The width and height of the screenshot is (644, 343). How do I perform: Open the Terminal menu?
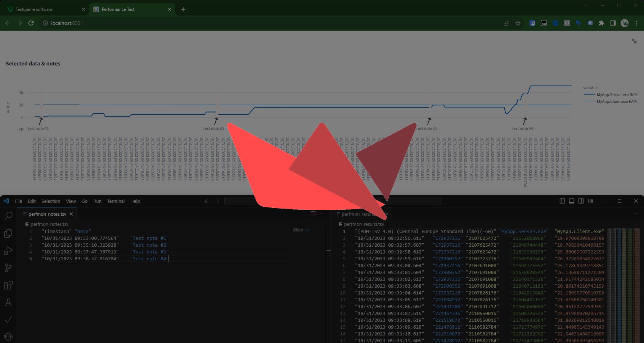coord(116,201)
